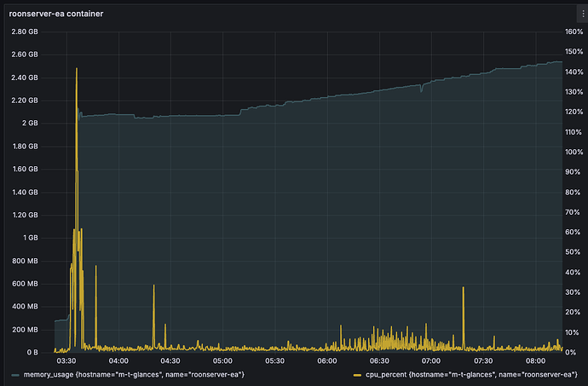588x386 pixels.
Task: Click the tallest CPU spike peak near 03:35
Action: click(77, 69)
